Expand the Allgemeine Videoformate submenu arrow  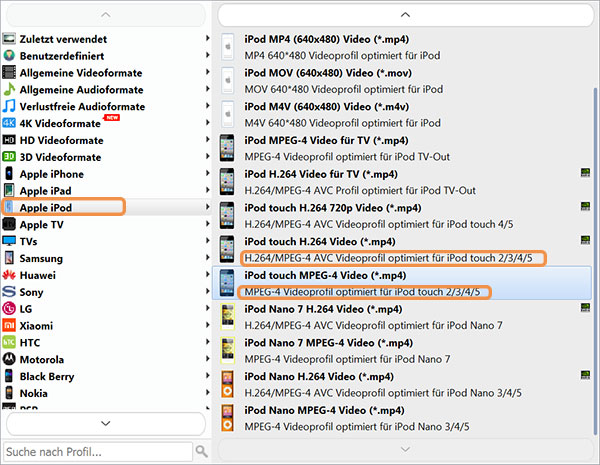[207, 72]
